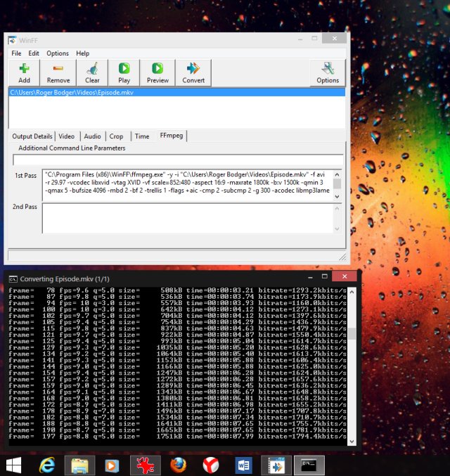
Task: Open Internet Explorer from the taskbar
Action: 47,465
